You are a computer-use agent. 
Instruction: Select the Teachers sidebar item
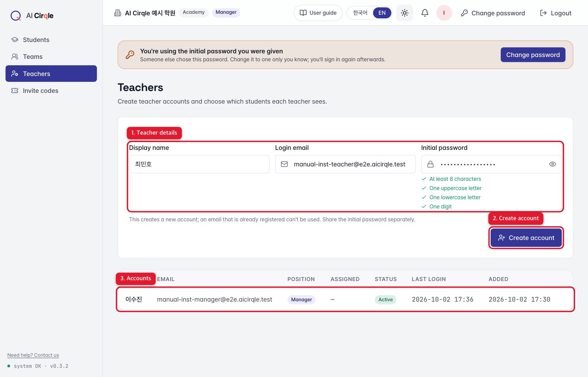click(51, 74)
